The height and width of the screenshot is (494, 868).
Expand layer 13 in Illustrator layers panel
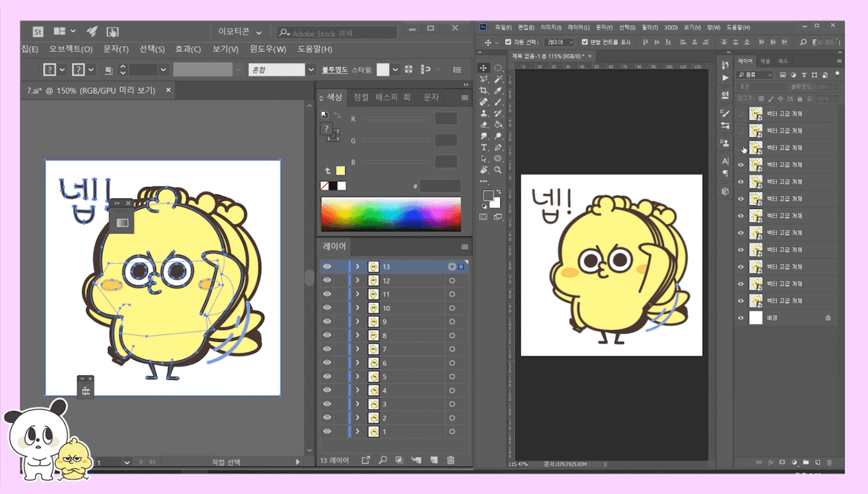coord(357,266)
